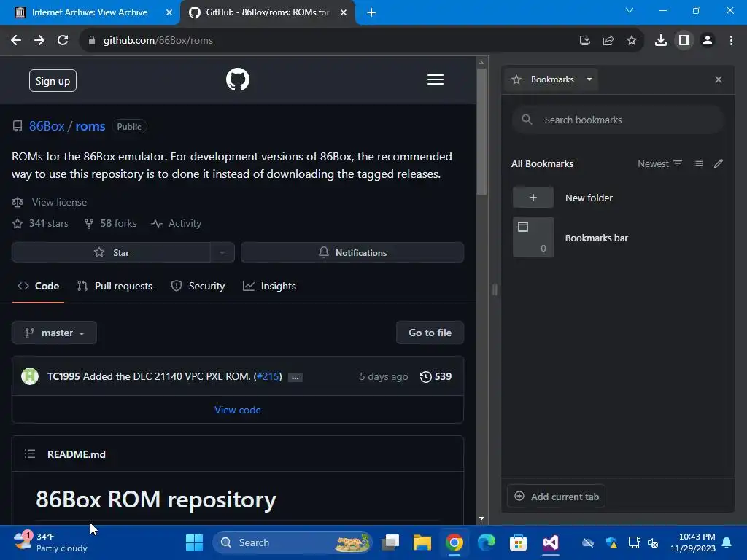Image resolution: width=747 pixels, height=560 pixels.
Task: Click the side panel resize handle
Action: [x=495, y=289]
